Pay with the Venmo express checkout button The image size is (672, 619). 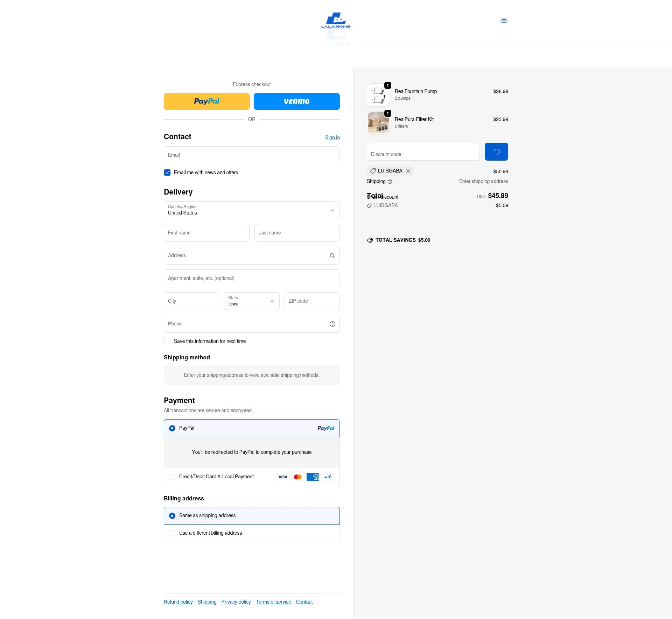click(x=296, y=101)
